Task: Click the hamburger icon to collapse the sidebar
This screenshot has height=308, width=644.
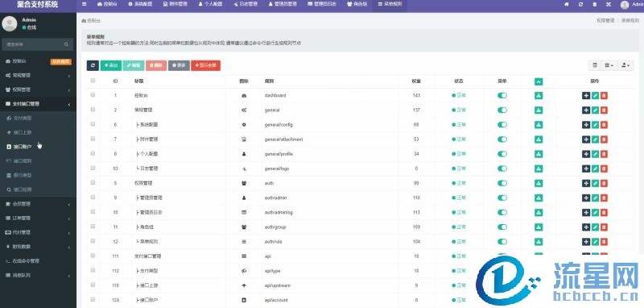Action: click(x=85, y=4)
